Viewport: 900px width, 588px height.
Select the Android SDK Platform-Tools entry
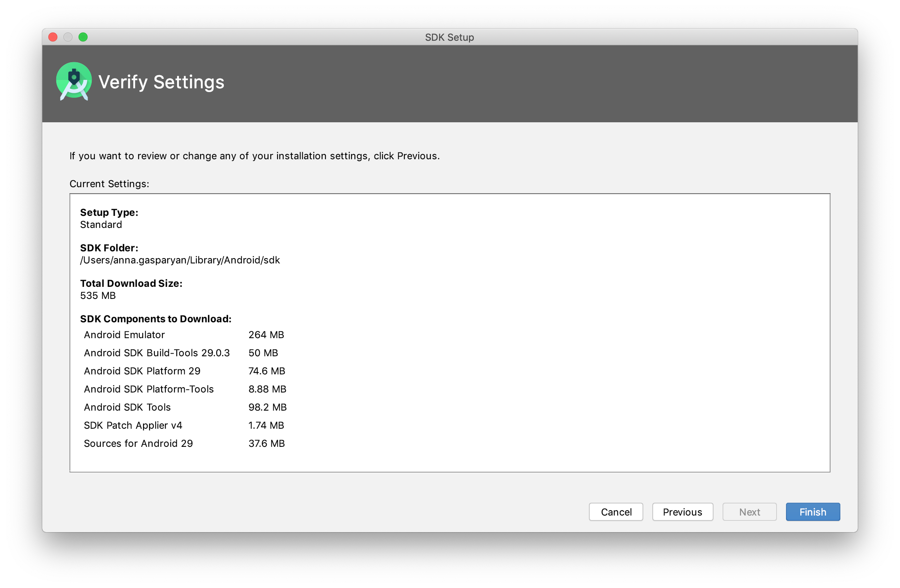148,389
